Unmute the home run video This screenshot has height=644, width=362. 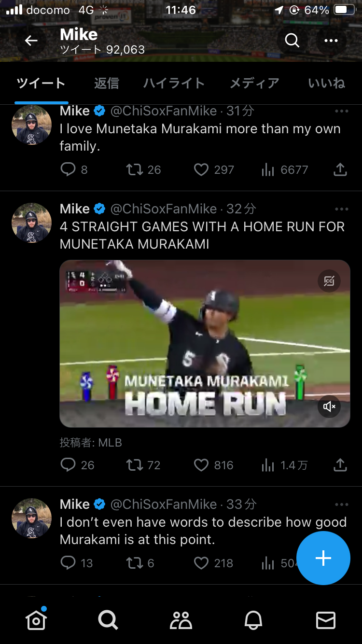point(330,407)
